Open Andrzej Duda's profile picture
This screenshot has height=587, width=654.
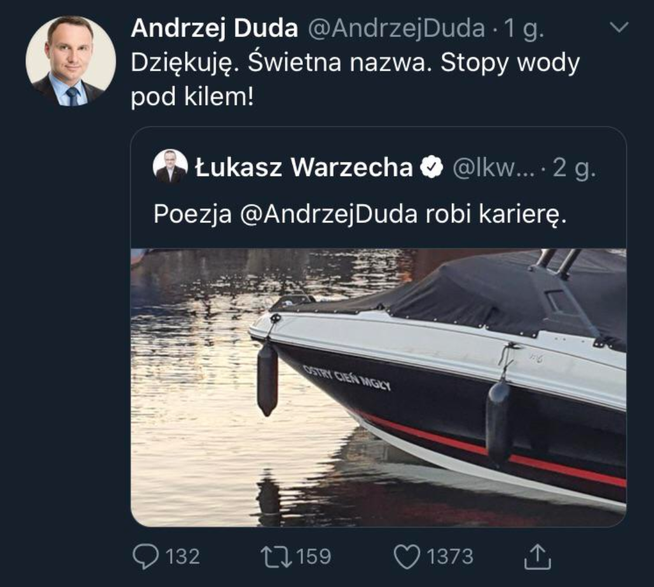[x=71, y=61]
